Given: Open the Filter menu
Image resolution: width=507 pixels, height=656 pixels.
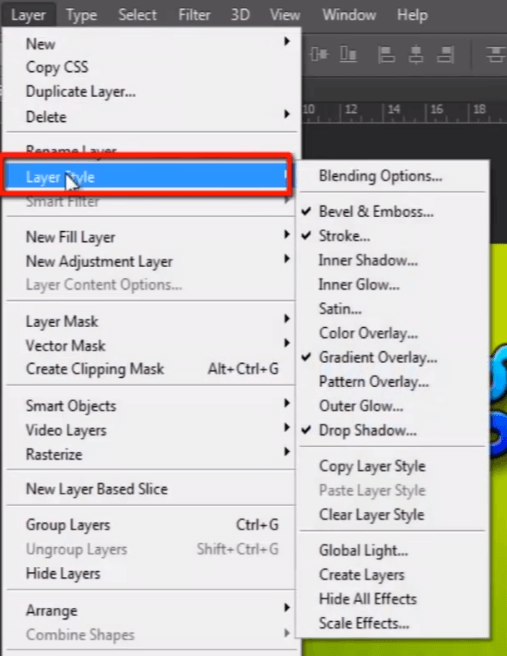Looking at the screenshot, I should point(194,15).
